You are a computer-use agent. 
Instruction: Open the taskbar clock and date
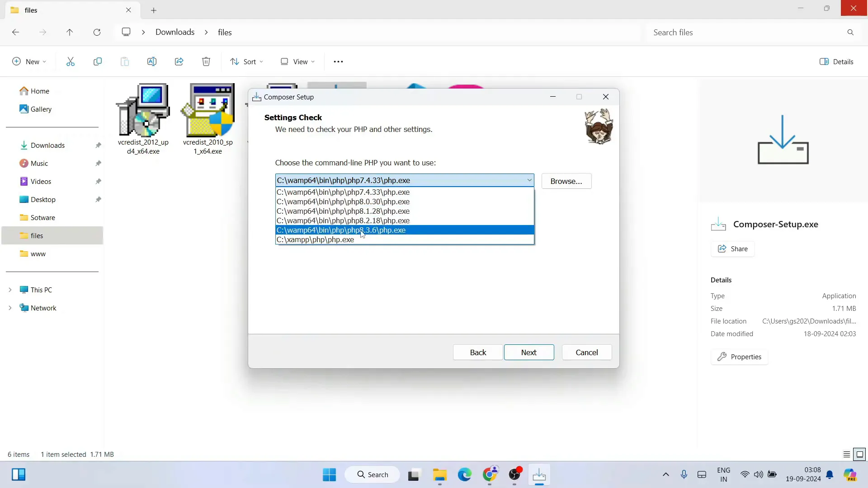click(803, 474)
